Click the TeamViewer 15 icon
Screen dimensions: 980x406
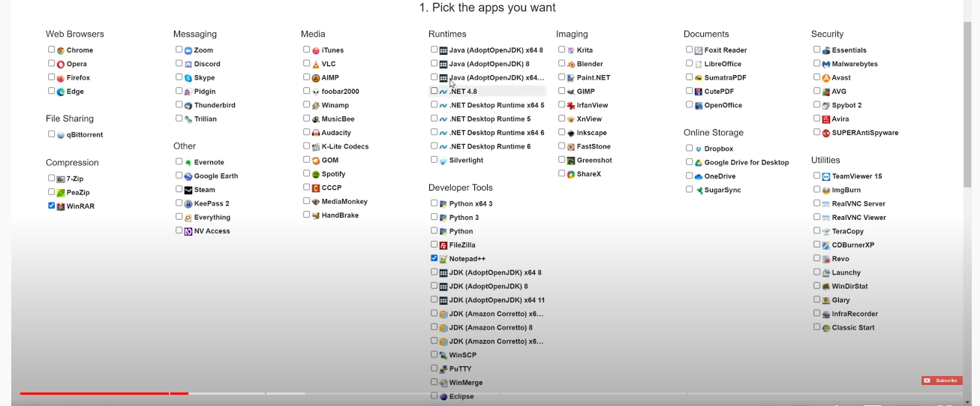coord(826,176)
